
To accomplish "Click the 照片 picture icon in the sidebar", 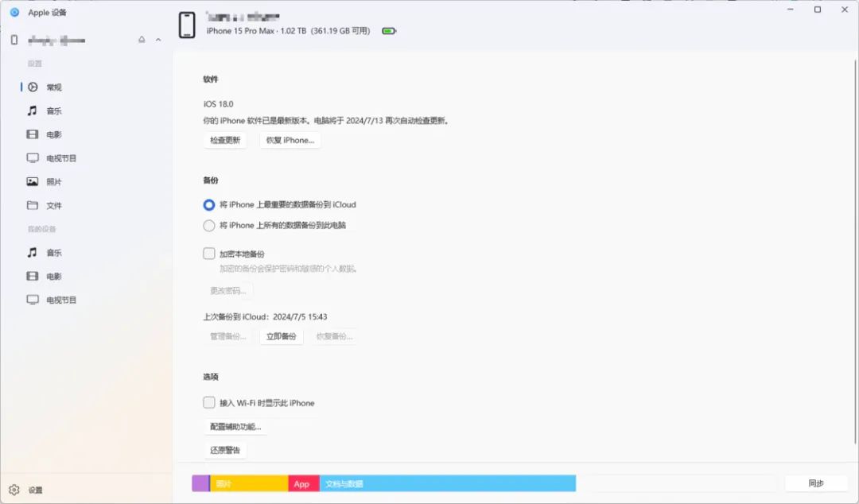I will pyautogui.click(x=33, y=181).
